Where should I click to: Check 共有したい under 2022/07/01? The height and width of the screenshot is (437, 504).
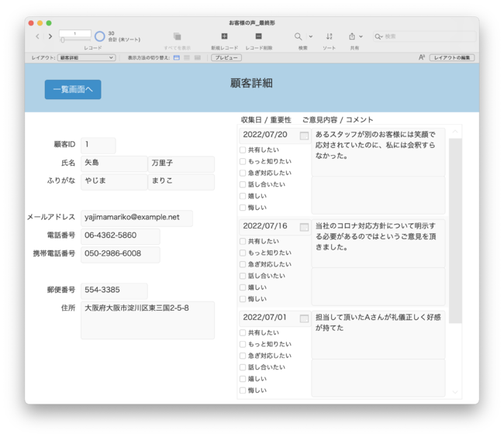click(243, 332)
